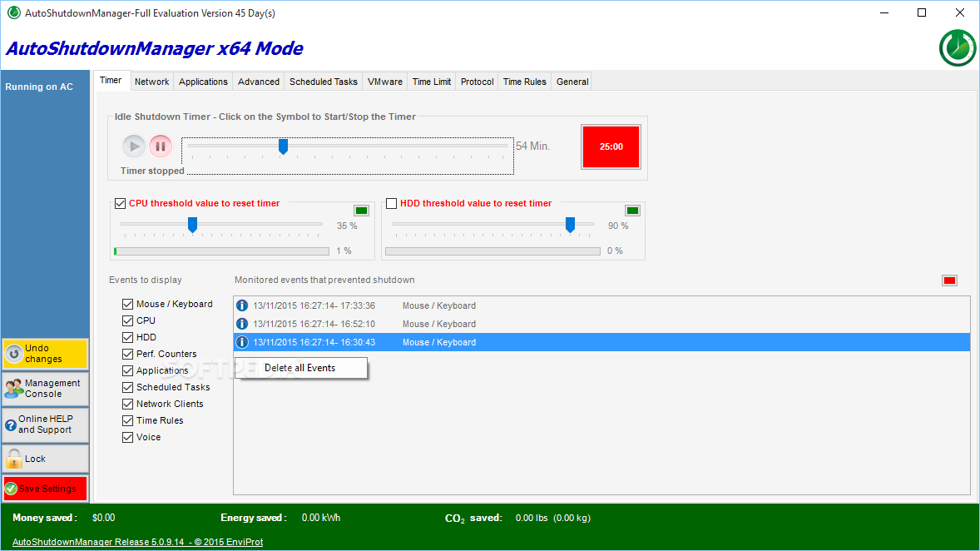Select event row ending 16:52:10
Screen dimensions: 980x551
pos(601,324)
